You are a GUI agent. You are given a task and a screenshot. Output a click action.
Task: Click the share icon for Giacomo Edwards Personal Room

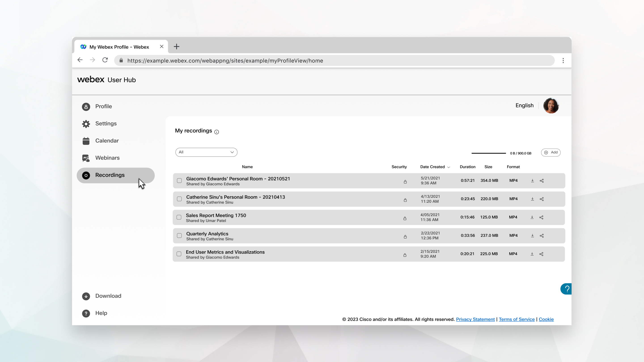[542, 180]
